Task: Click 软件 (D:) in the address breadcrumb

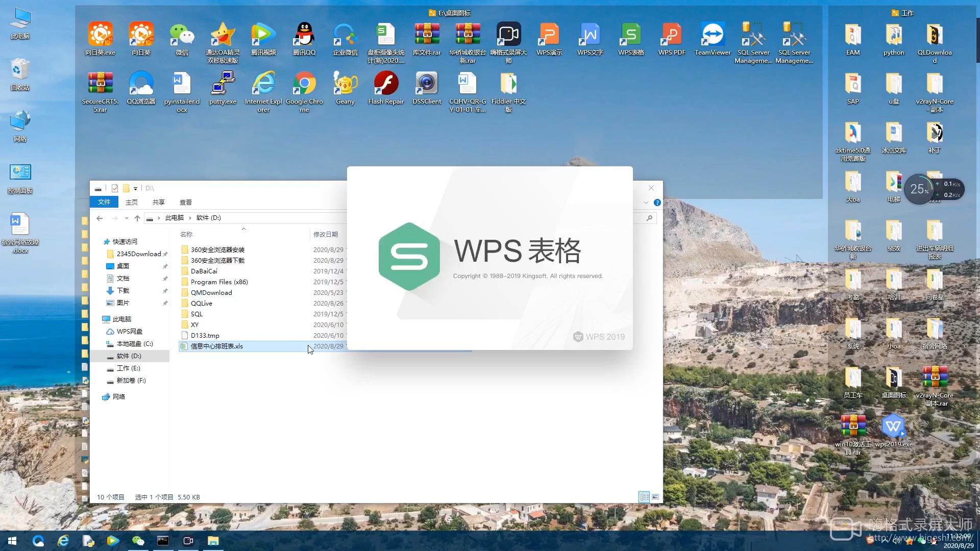Action: point(209,218)
